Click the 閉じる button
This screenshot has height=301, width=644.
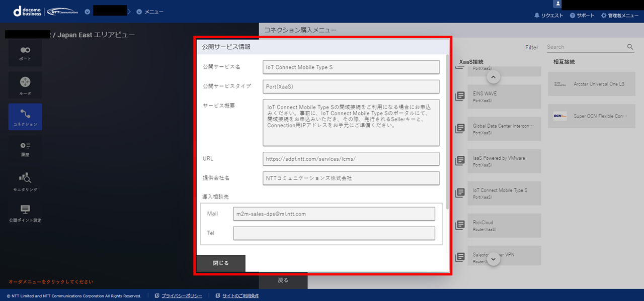[221, 263]
